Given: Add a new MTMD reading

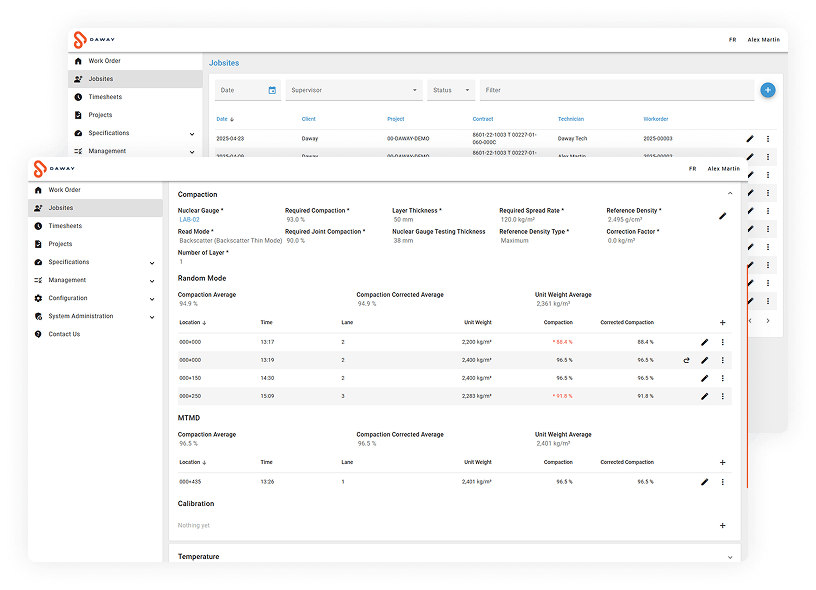Looking at the screenshot, I should click(722, 463).
